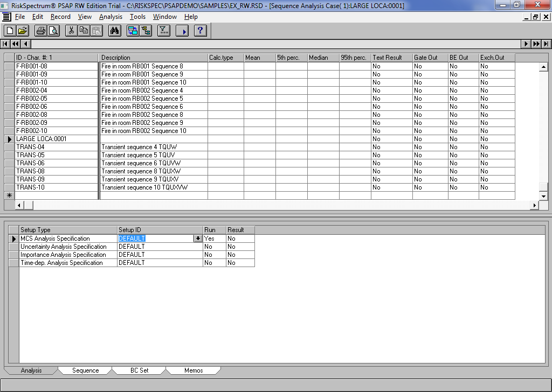Image resolution: width=552 pixels, height=392 pixels.
Task: Click the DEFAULT Setup ID field for MCS Analysis
Action: [156, 239]
